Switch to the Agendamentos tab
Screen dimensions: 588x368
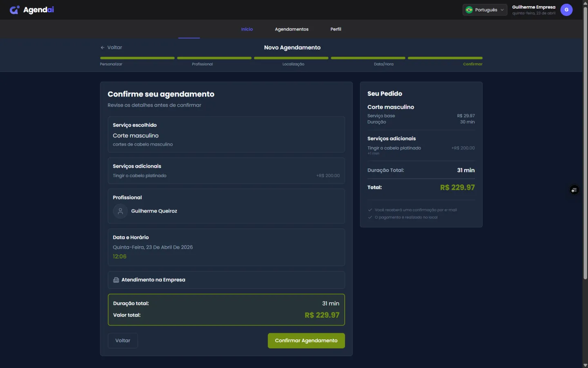(x=292, y=29)
